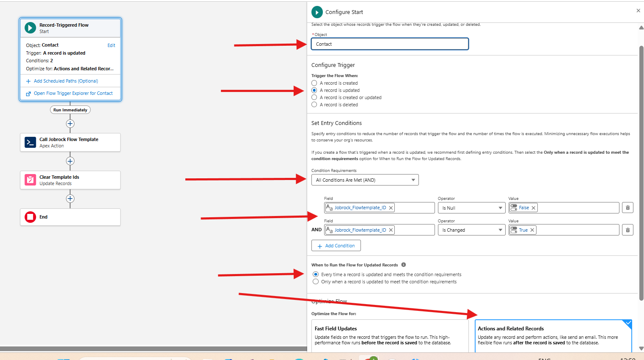Click Add Scheduled Paths (Optional) link
Viewport: 644px width, 360px height.
click(x=66, y=81)
